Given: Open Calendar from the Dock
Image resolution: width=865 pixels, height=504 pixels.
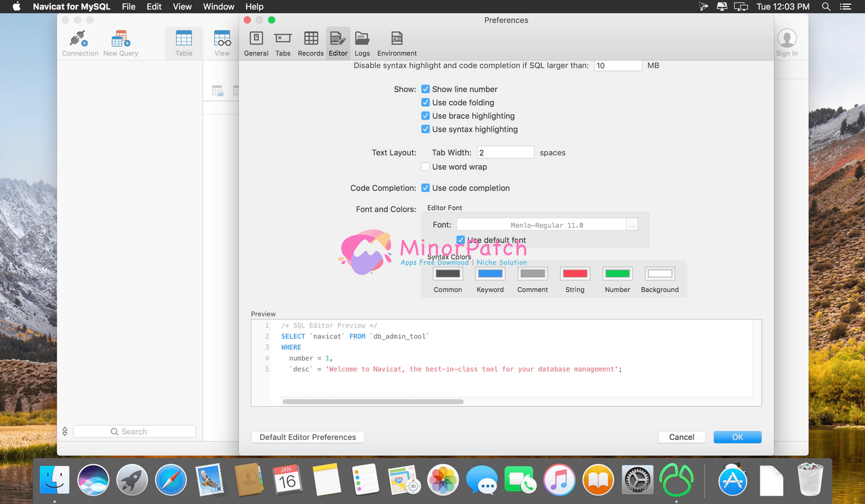Looking at the screenshot, I should [287, 480].
